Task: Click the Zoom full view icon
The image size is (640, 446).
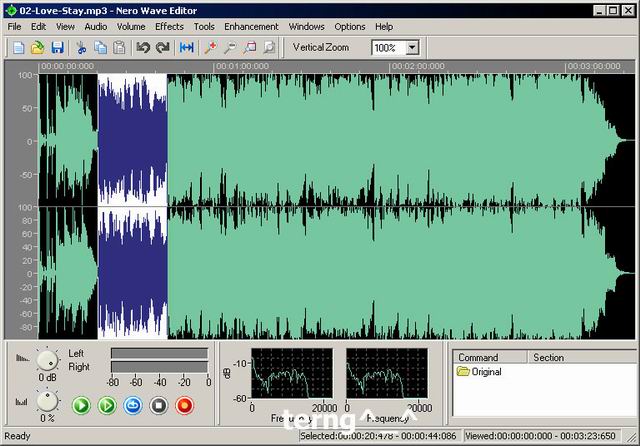Action: pos(269,48)
